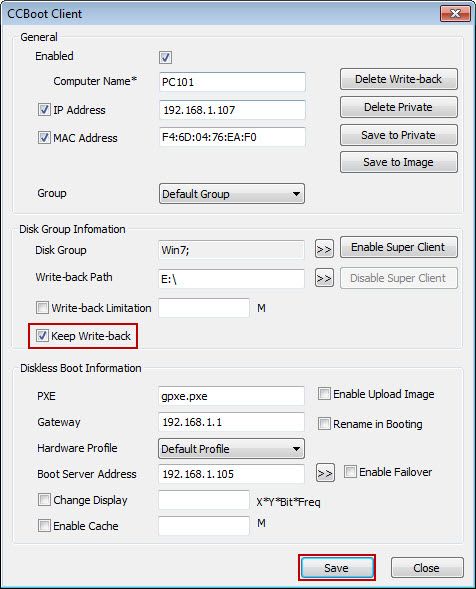Check Enable Upload Image option

click(x=324, y=394)
